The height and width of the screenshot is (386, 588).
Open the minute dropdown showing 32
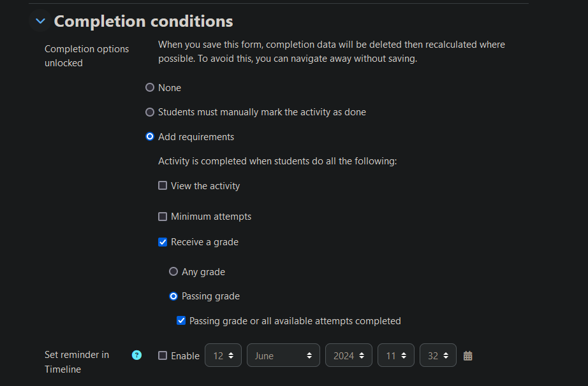click(437, 355)
